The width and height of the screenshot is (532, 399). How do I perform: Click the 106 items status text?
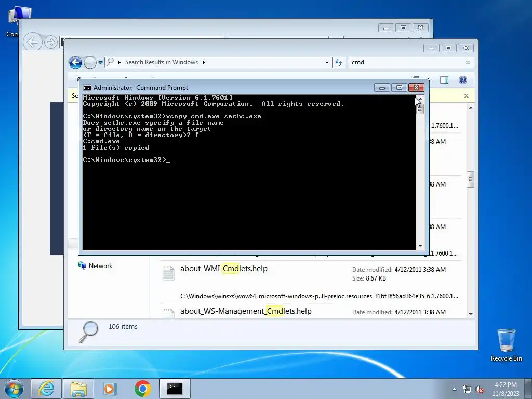(x=123, y=326)
